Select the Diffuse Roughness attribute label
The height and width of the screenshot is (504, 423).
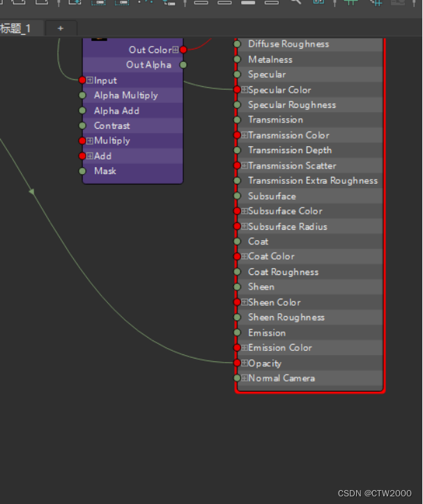pyautogui.click(x=289, y=44)
